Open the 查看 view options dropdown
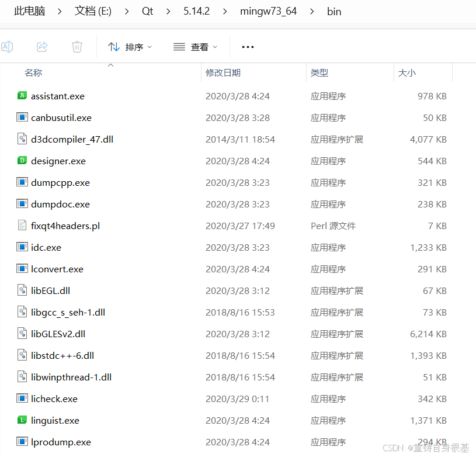This screenshot has width=476, height=457. point(195,47)
